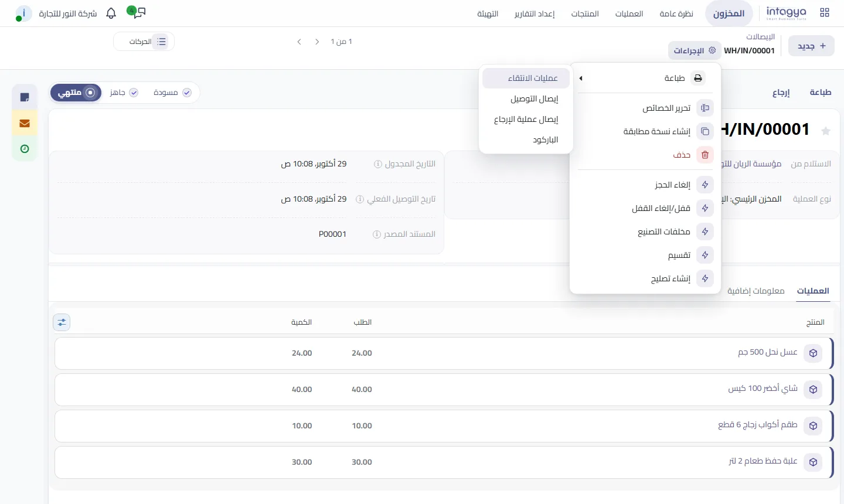Click the إرجاع button
Screen dimensions: 844x504
click(781, 93)
